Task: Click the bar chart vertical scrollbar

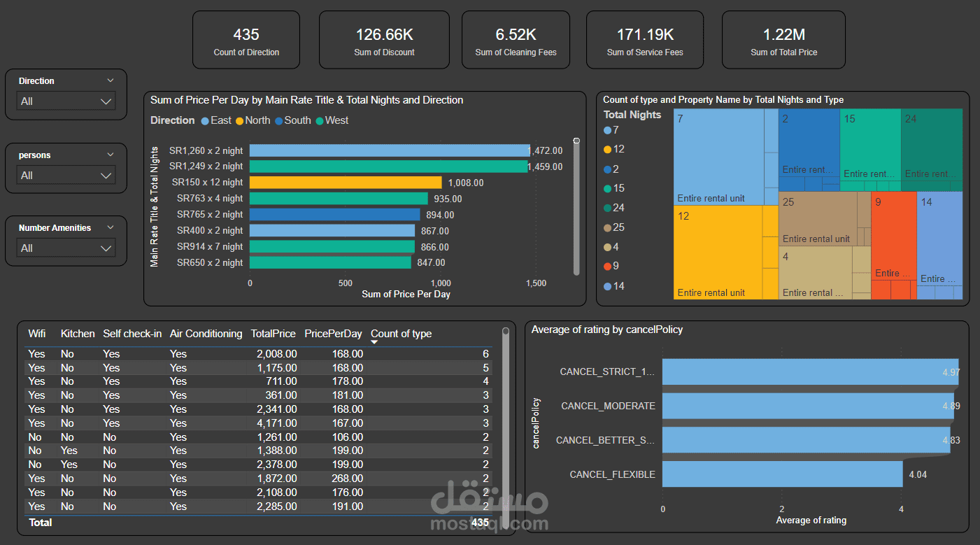Action: (x=576, y=207)
